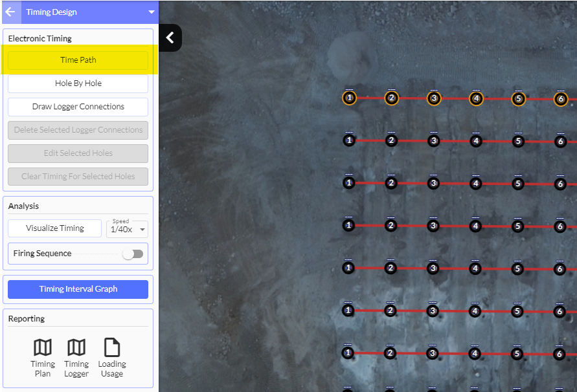The width and height of the screenshot is (577, 392).
Task: Open the Timing Interval Graph
Action: pyautogui.click(x=78, y=289)
